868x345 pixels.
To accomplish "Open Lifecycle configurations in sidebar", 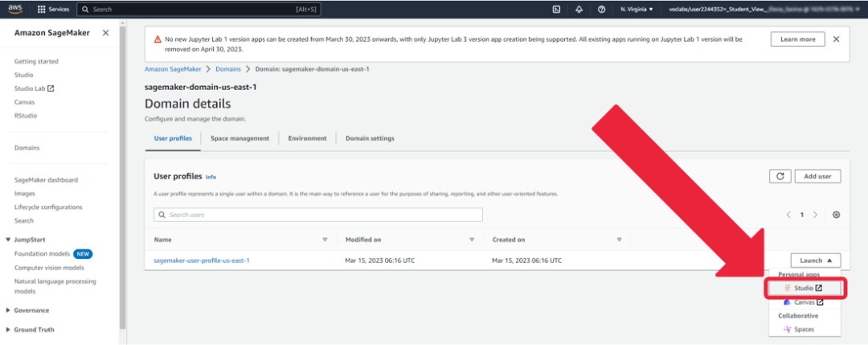I will [49, 207].
